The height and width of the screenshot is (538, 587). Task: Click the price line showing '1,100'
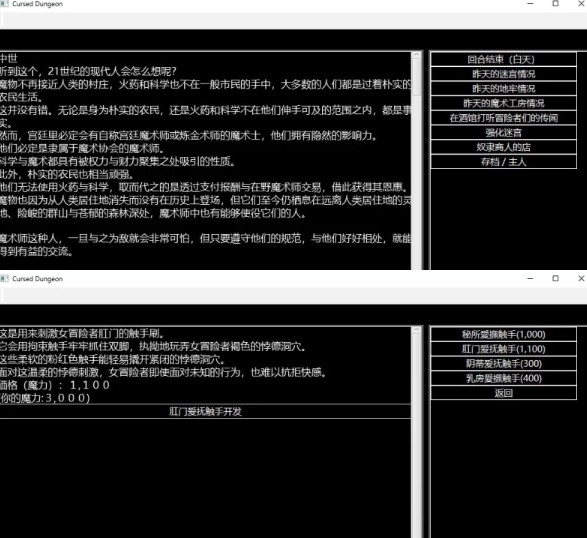55,385
